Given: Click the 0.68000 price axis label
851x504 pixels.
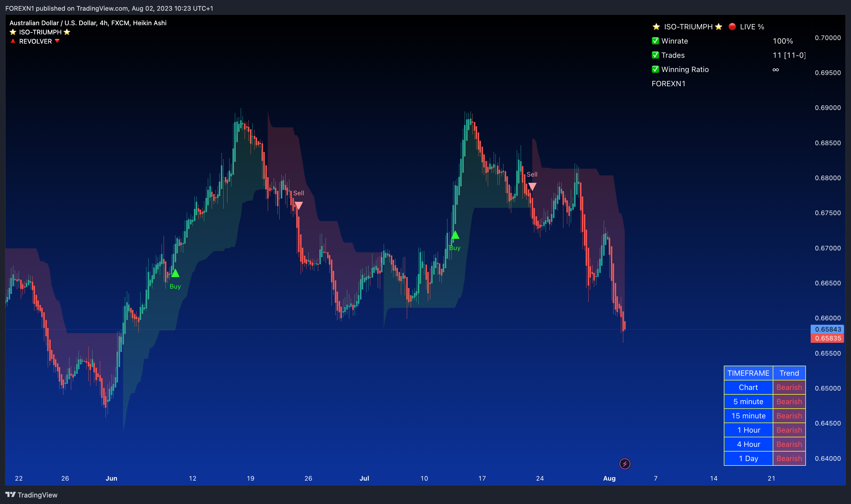Looking at the screenshot, I should click(828, 178).
